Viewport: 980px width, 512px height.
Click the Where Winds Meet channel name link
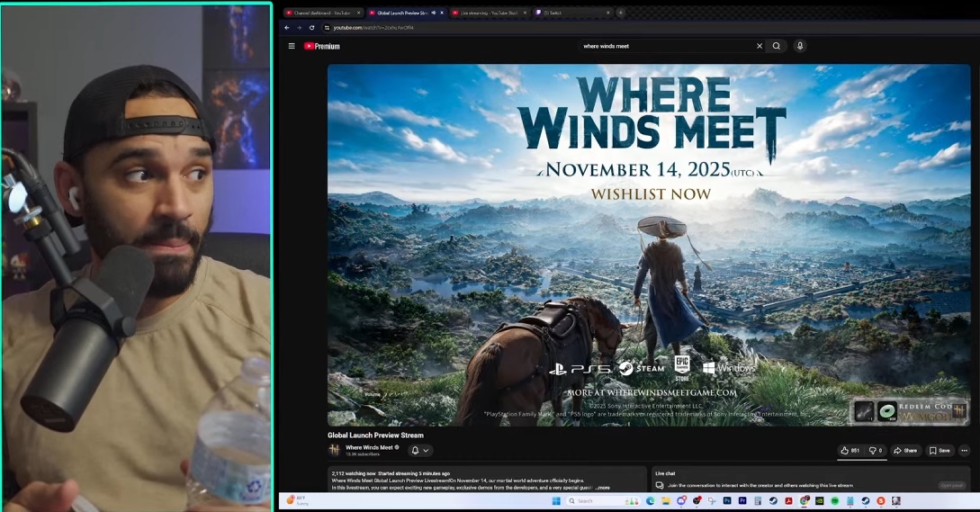(369, 447)
